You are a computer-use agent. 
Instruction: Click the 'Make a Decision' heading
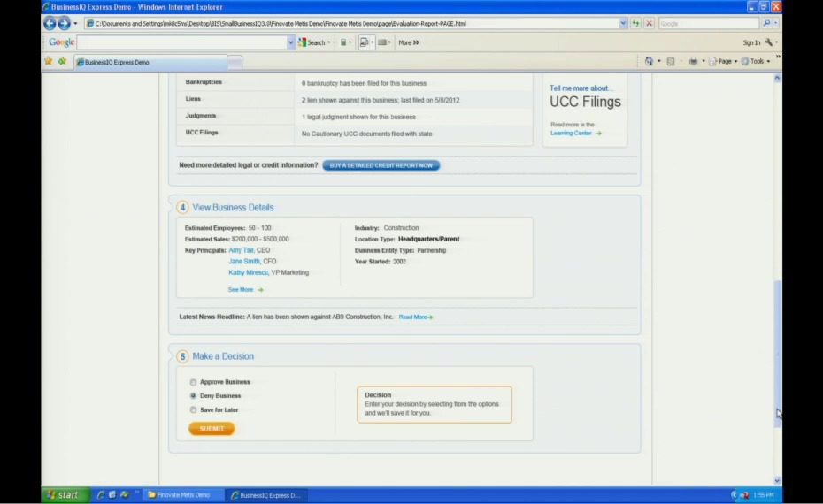222,356
